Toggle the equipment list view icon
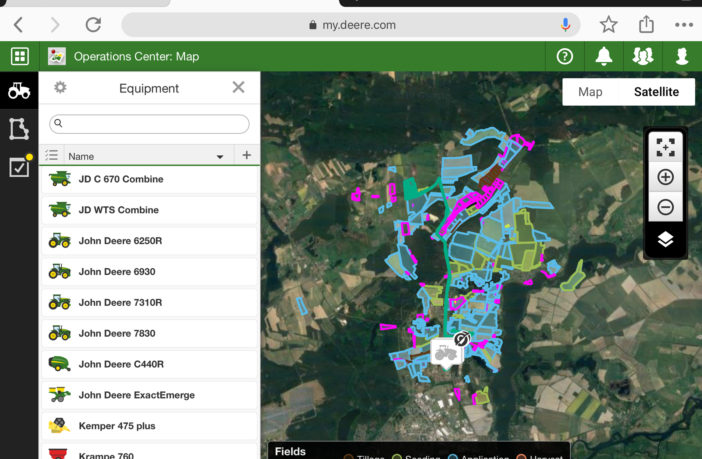Screen dimensions: 702x459 point(51,155)
